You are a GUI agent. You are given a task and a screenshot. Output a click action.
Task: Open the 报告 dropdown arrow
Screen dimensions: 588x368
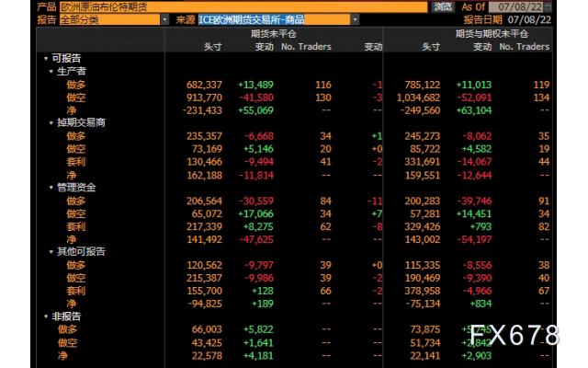click(x=164, y=19)
